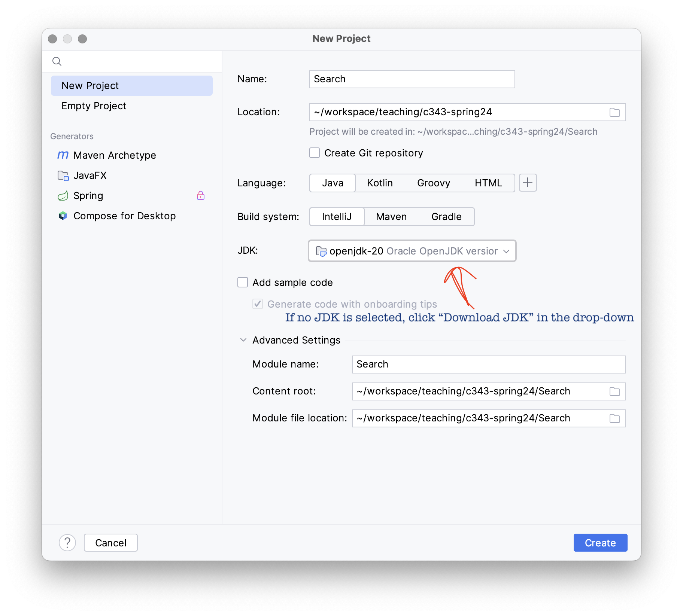Pick Groovy as the language
Image resolution: width=683 pixels, height=616 pixels.
434,183
